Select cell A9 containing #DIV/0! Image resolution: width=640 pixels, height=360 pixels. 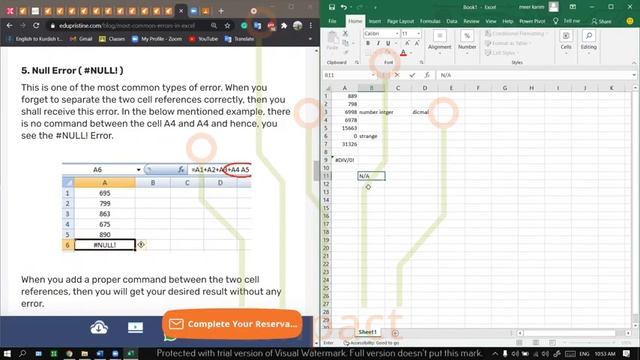[x=345, y=160]
